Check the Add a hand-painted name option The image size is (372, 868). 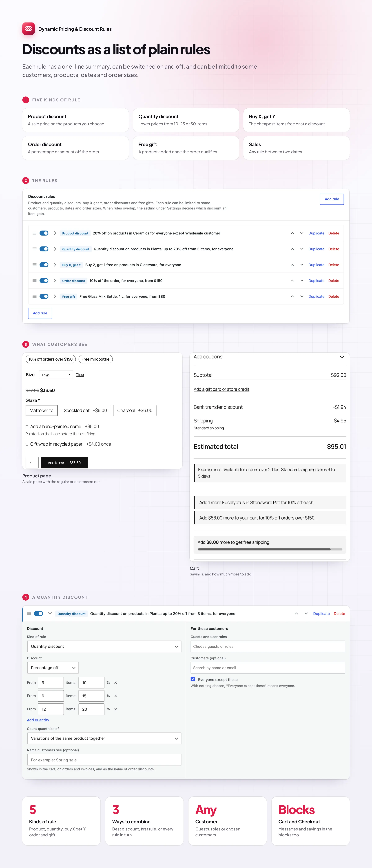(27, 427)
